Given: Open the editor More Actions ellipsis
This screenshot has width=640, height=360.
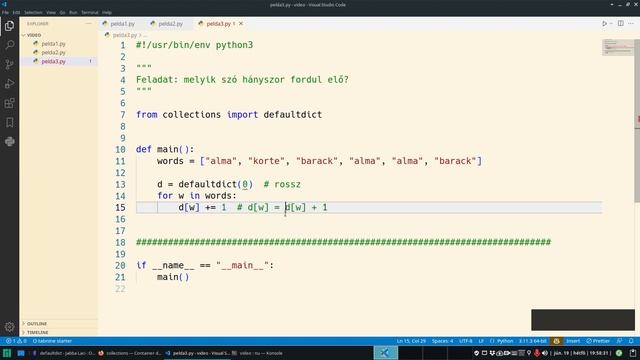Looking at the screenshot, I should pyautogui.click(x=631, y=24).
